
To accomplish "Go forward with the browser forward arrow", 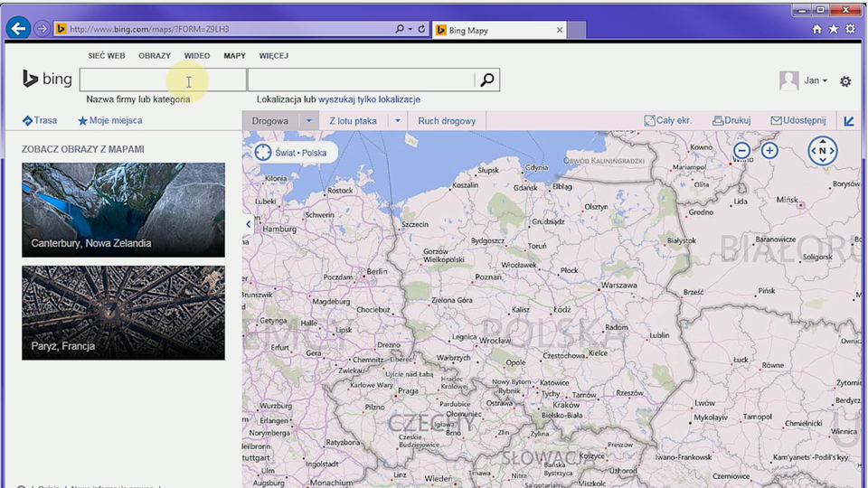I will tap(42, 28).
